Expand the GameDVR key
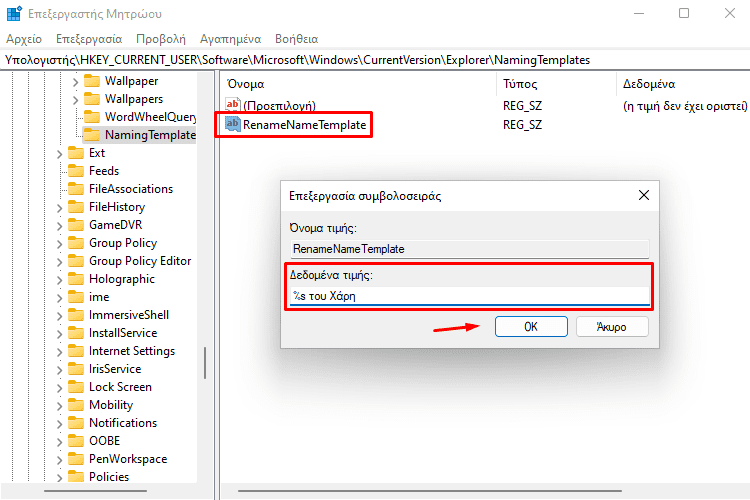750x500 pixels. 59,226
